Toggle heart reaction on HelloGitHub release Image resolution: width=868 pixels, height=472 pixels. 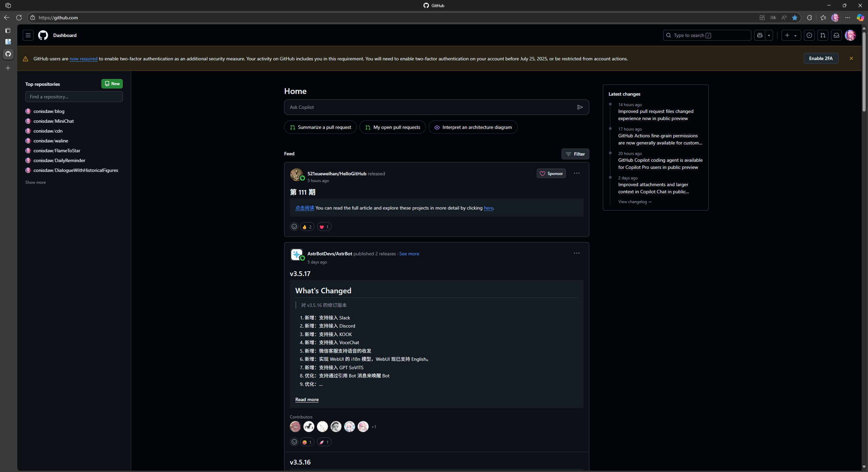(x=324, y=227)
